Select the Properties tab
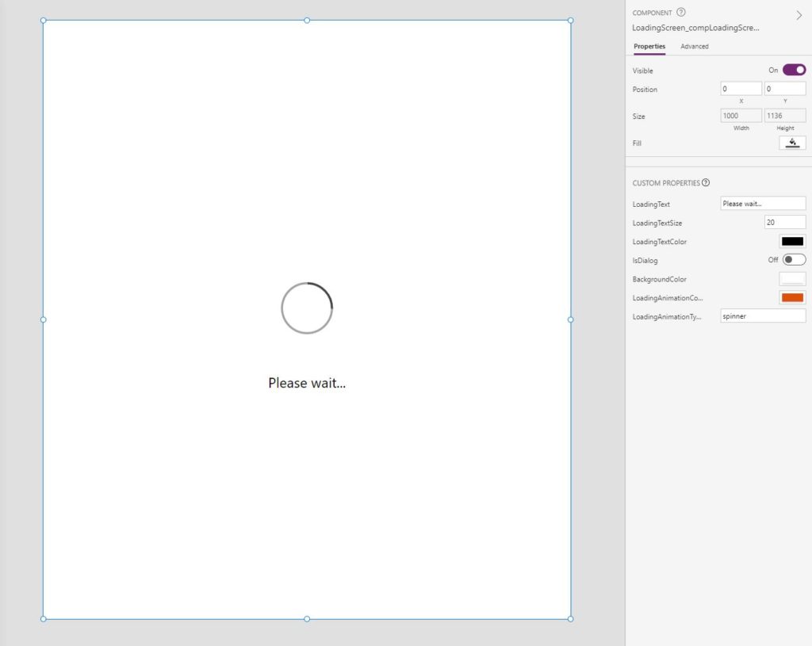The width and height of the screenshot is (812, 646). (x=649, y=46)
